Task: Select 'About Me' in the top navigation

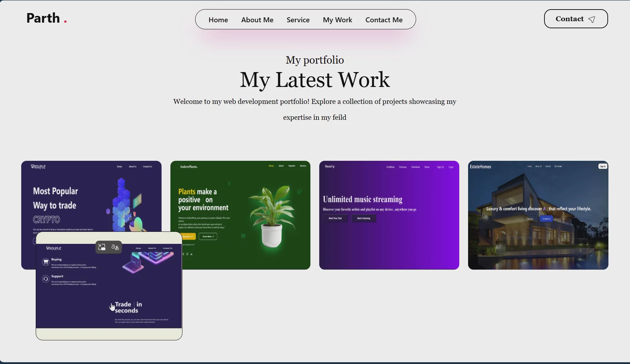Action: coord(257,20)
